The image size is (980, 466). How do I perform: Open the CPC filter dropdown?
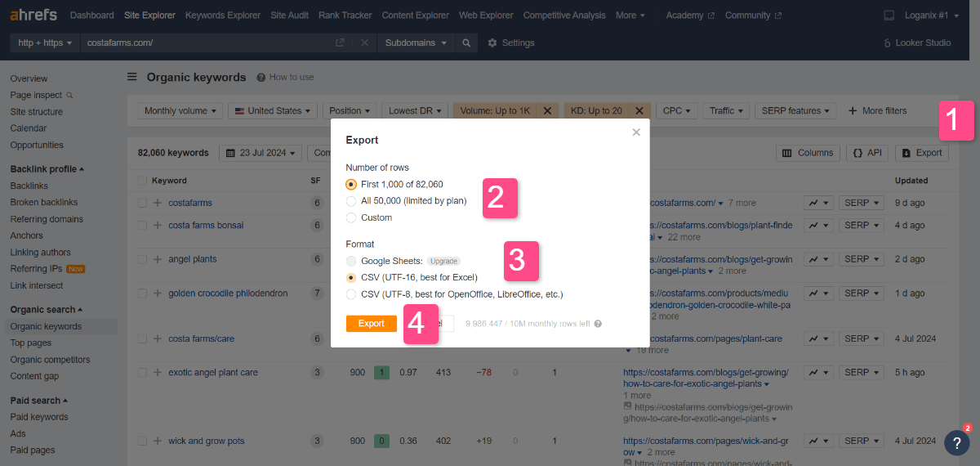pyautogui.click(x=678, y=110)
